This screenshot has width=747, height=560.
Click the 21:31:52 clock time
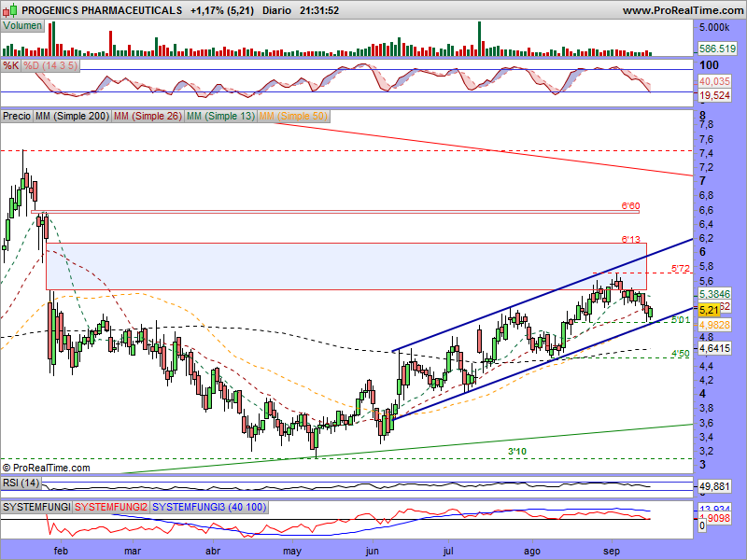point(319,10)
